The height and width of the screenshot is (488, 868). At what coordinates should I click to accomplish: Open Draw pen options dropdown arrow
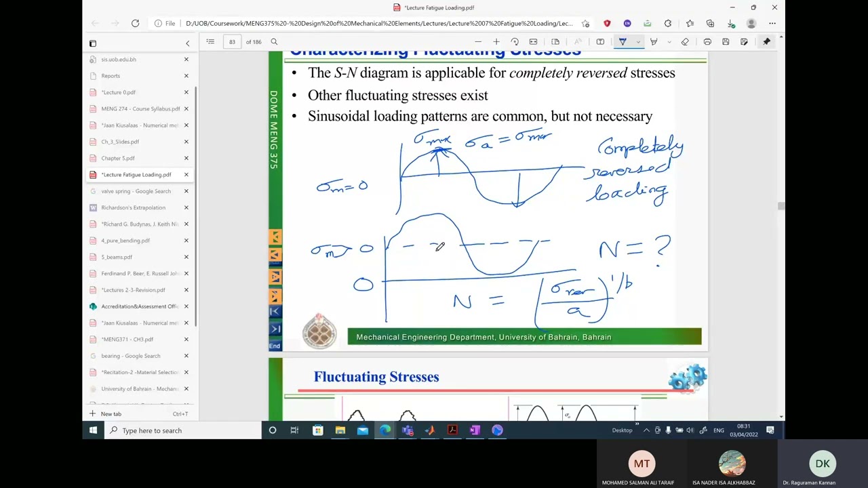[x=637, y=42]
